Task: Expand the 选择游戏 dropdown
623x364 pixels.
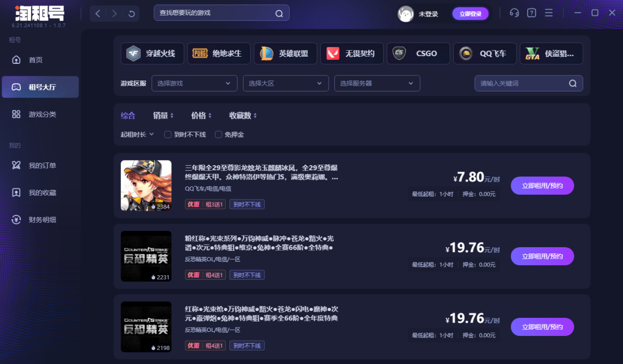Action: (x=194, y=84)
